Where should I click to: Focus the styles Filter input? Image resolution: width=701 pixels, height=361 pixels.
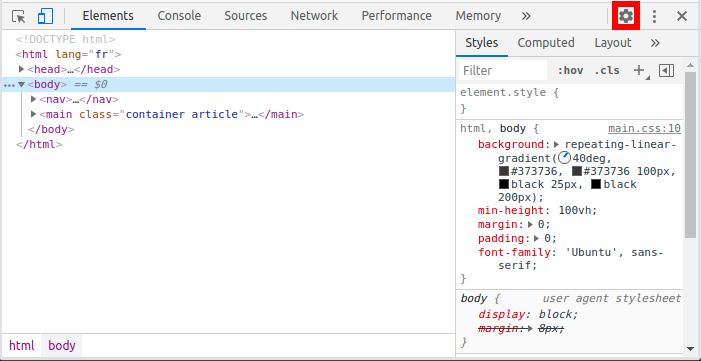503,71
